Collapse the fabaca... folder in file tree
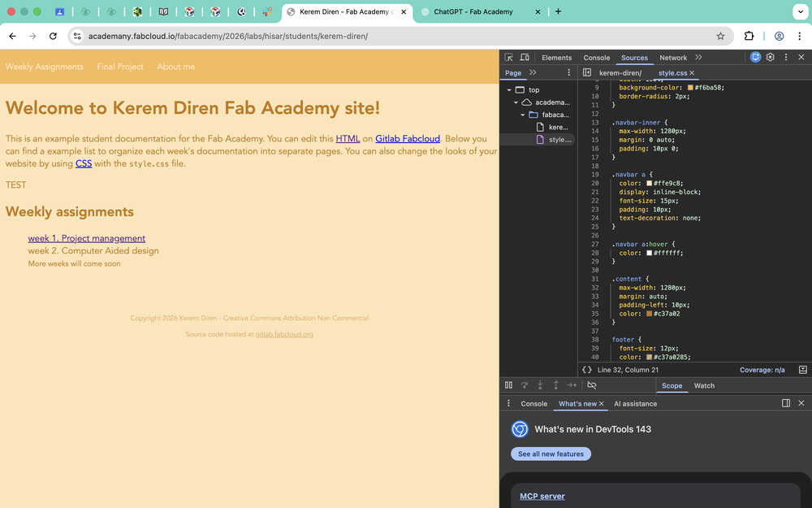Screen dimensions: 812x508 point(523,115)
